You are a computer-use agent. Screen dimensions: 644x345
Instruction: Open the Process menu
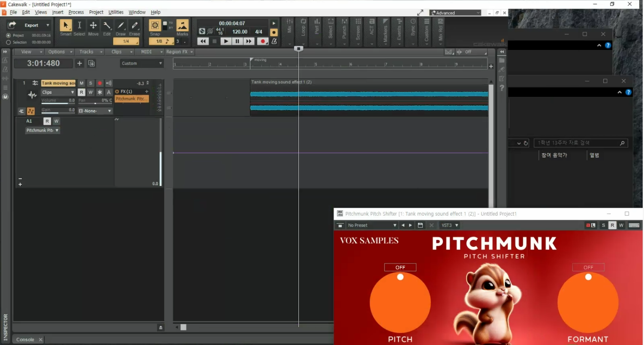76,12
